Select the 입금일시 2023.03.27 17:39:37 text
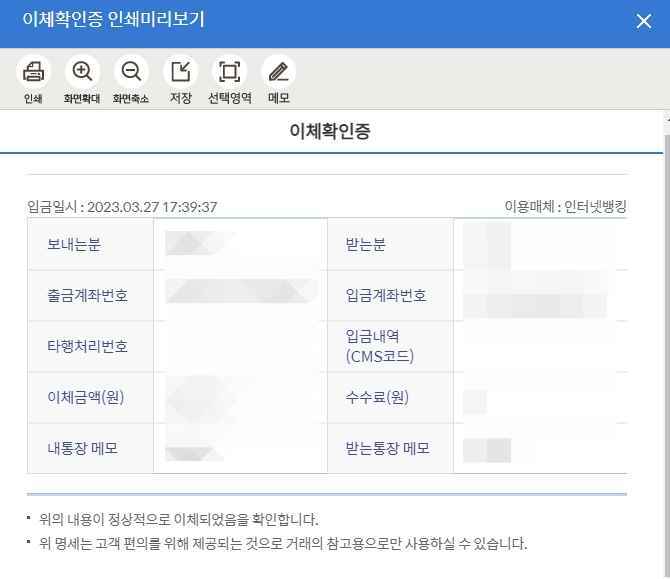The width and height of the screenshot is (670, 579). pos(122,207)
